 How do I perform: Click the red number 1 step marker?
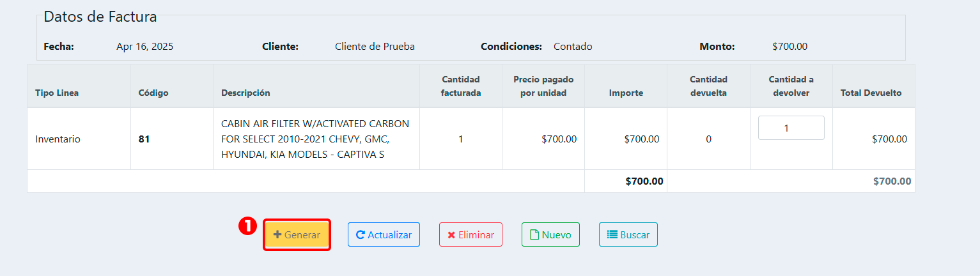point(247,226)
